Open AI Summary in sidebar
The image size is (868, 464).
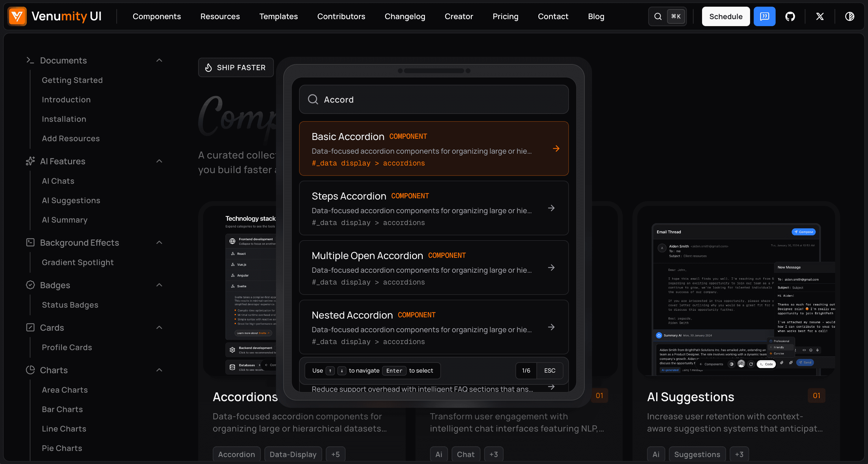tap(65, 220)
